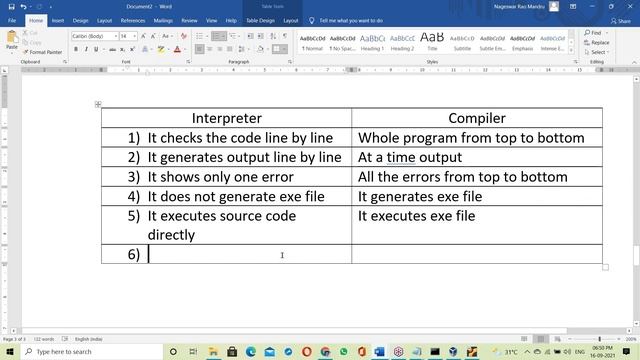640x360 pixels.
Task: Click the table move handle icon
Action: [x=98, y=104]
